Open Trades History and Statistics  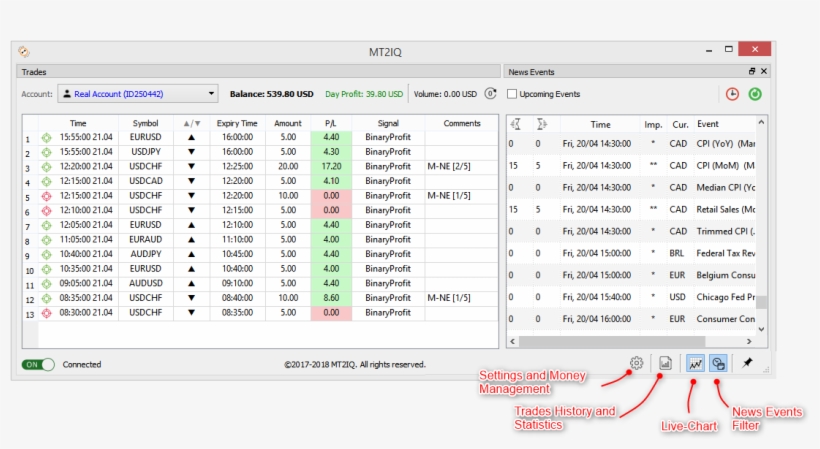(x=665, y=363)
